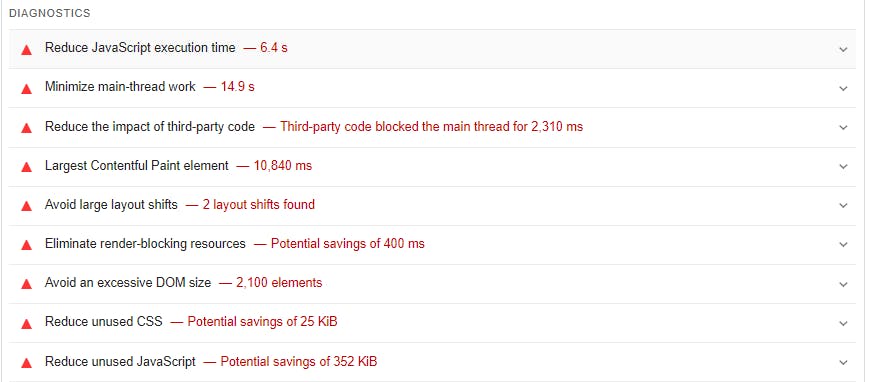The width and height of the screenshot is (870, 382).
Task: Click red triangle beside excessive DOM size
Action: [x=26, y=284]
